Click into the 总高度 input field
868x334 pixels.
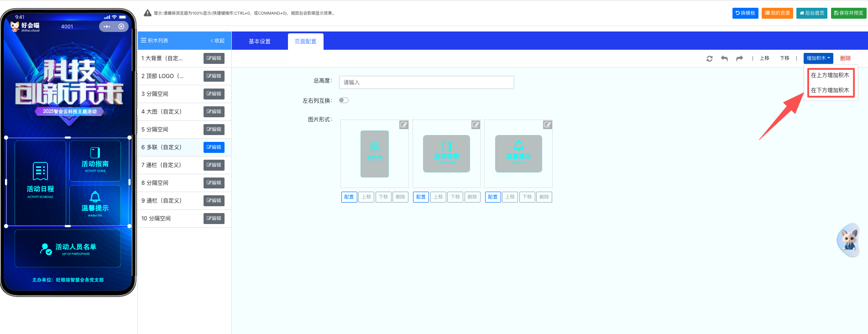point(426,82)
